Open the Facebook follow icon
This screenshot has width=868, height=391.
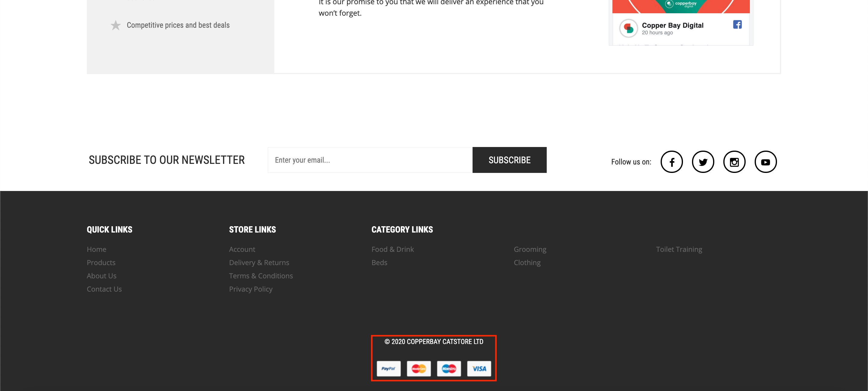click(x=671, y=162)
